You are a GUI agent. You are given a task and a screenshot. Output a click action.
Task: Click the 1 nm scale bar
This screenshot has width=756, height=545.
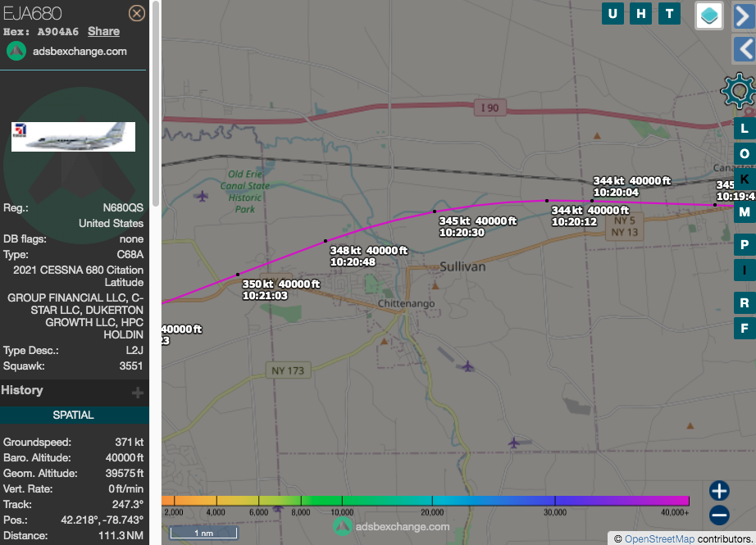[x=203, y=533]
